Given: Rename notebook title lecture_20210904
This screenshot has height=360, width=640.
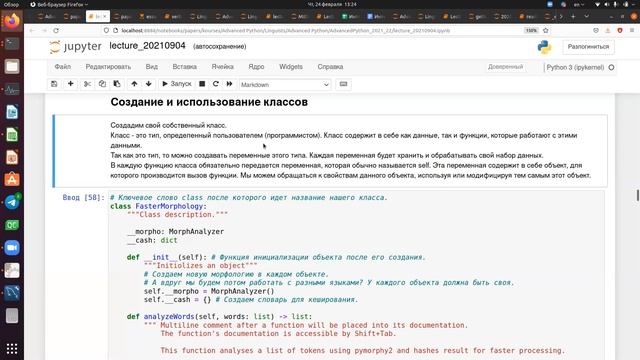Looking at the screenshot, I should [147, 46].
